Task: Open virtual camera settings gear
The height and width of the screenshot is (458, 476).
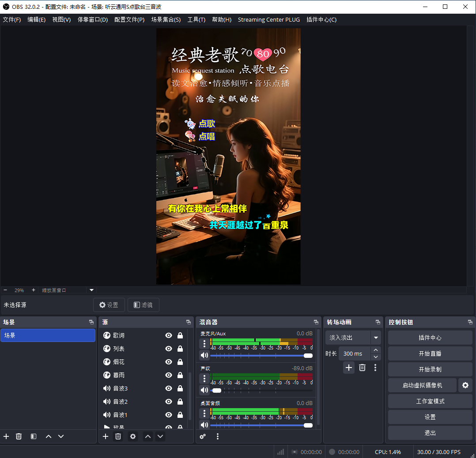Action: pyautogui.click(x=465, y=385)
